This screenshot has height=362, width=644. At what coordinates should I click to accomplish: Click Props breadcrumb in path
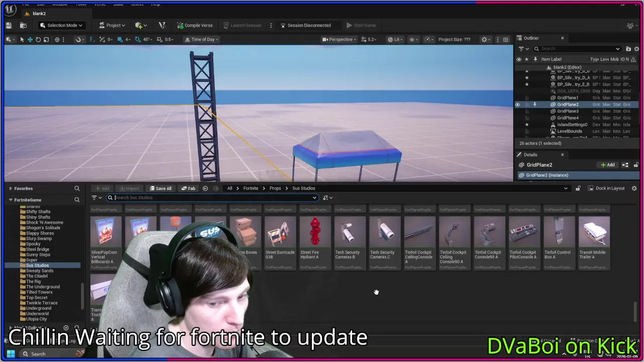click(275, 188)
